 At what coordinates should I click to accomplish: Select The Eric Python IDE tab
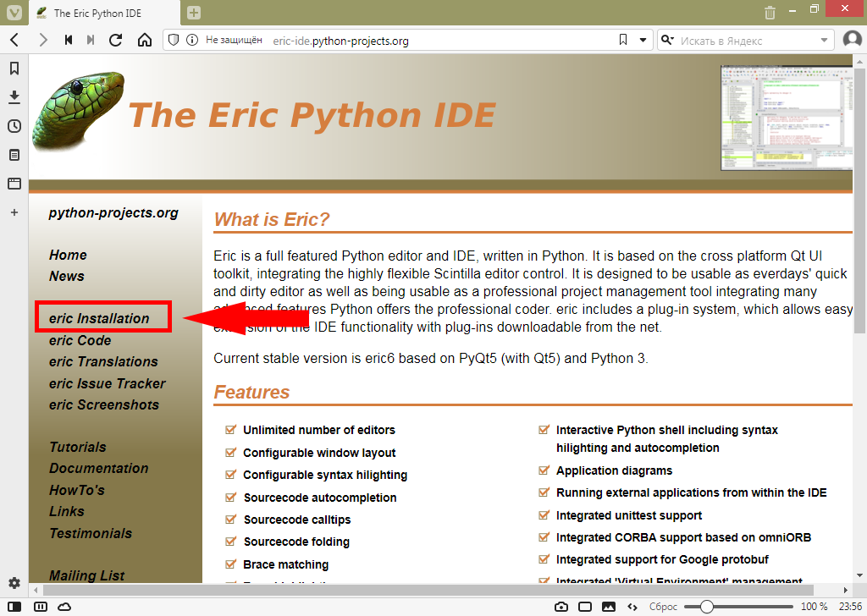click(x=102, y=13)
